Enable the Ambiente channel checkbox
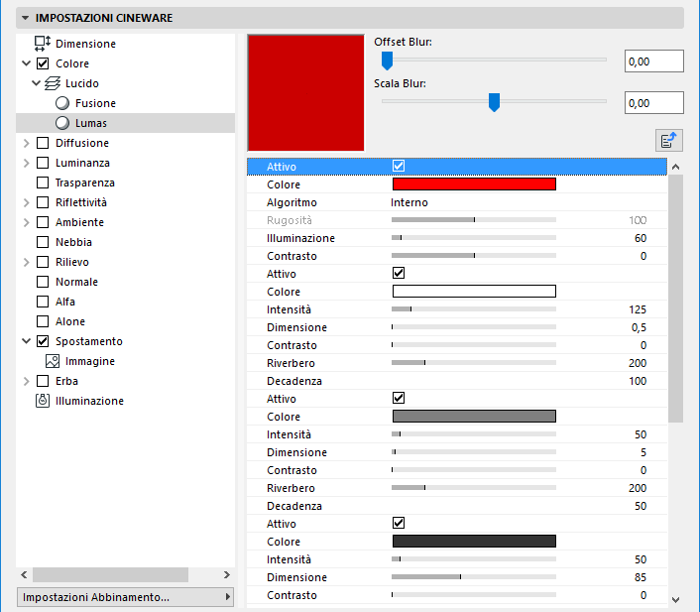700x612 pixels. (x=43, y=222)
